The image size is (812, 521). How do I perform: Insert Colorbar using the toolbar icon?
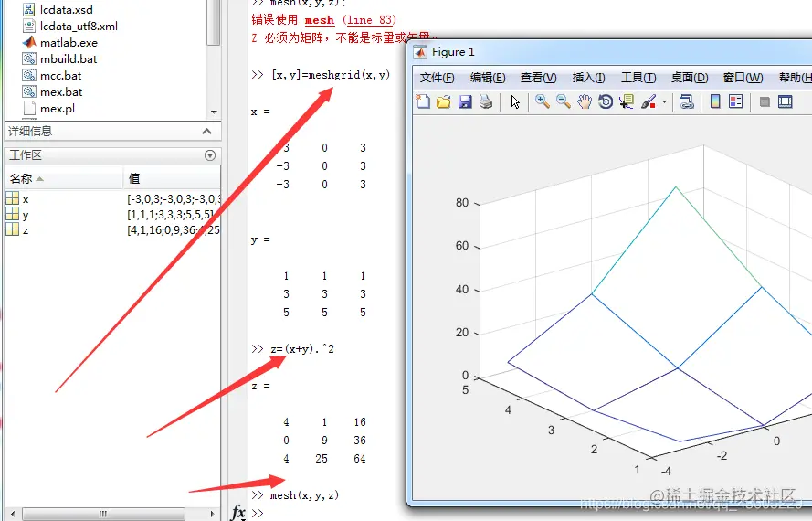(x=715, y=101)
